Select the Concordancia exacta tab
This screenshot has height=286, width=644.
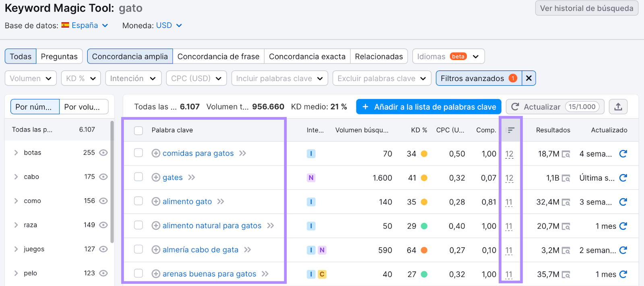tap(307, 56)
